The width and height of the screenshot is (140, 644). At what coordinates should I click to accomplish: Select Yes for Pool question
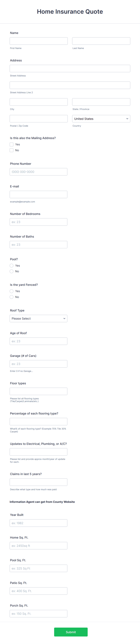[12, 266]
